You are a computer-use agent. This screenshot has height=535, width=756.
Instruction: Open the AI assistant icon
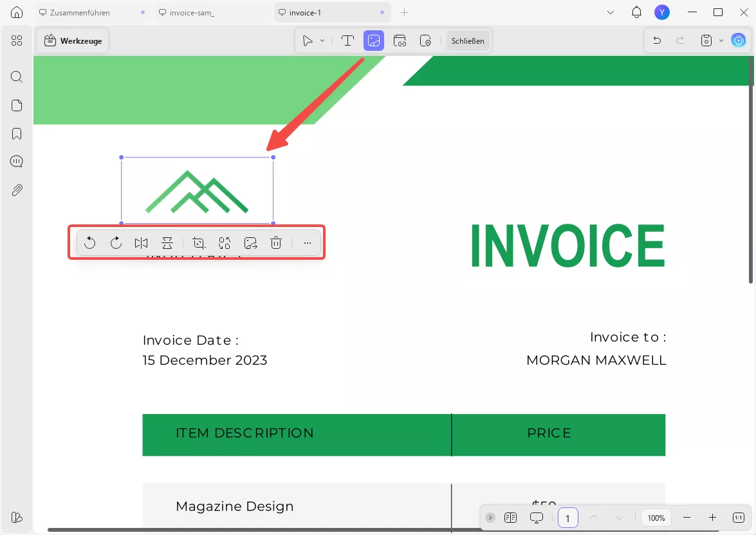tap(738, 41)
